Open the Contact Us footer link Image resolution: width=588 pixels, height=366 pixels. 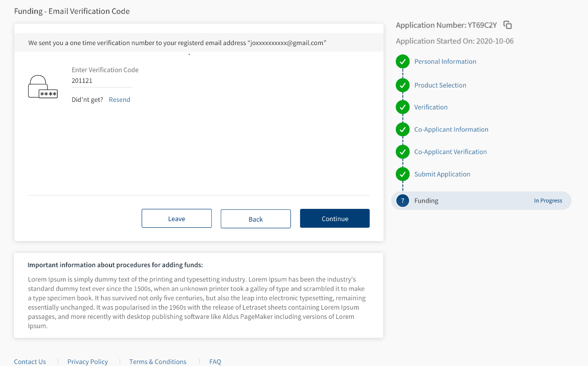tap(30, 361)
